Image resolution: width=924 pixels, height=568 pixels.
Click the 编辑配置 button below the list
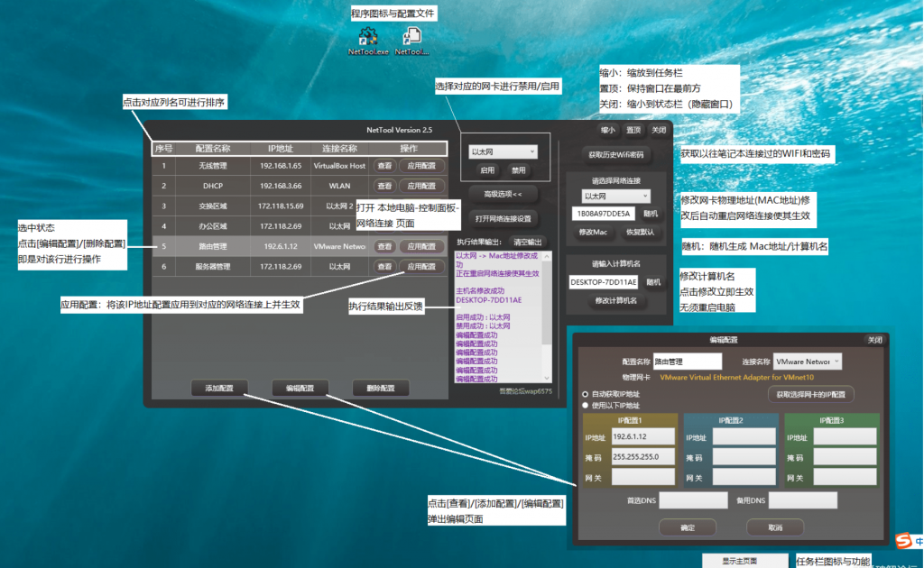(x=300, y=389)
